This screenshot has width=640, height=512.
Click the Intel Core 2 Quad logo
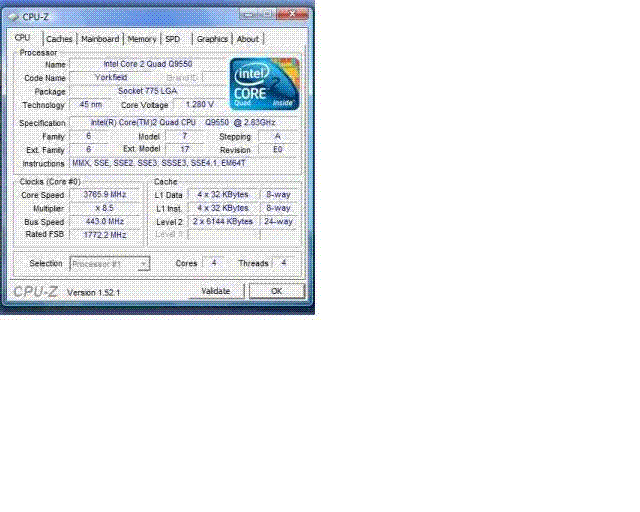coord(264,84)
